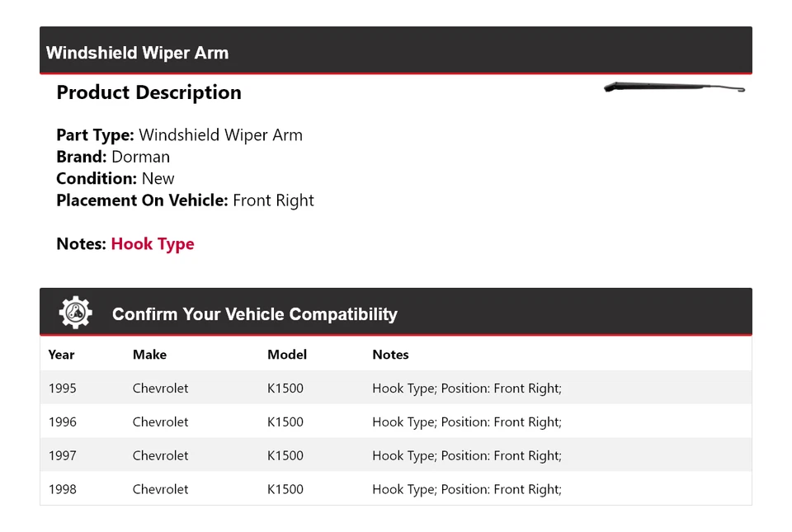
Task: Select the 1998 year cell
Action: pyautogui.click(x=62, y=490)
